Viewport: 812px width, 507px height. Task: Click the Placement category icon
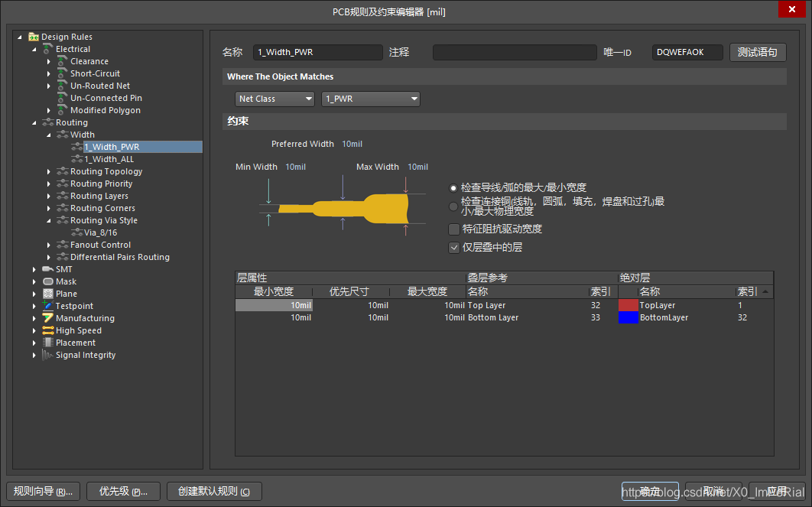(48, 343)
